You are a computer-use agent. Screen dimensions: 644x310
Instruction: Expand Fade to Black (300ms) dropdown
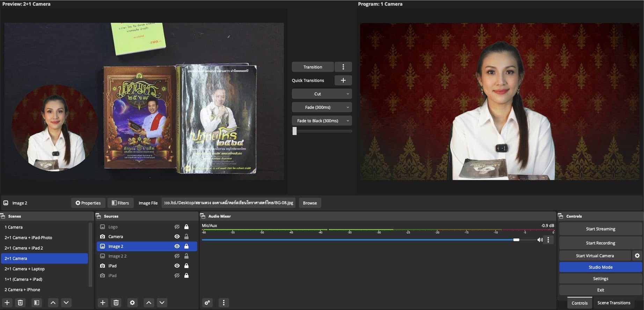(x=347, y=121)
